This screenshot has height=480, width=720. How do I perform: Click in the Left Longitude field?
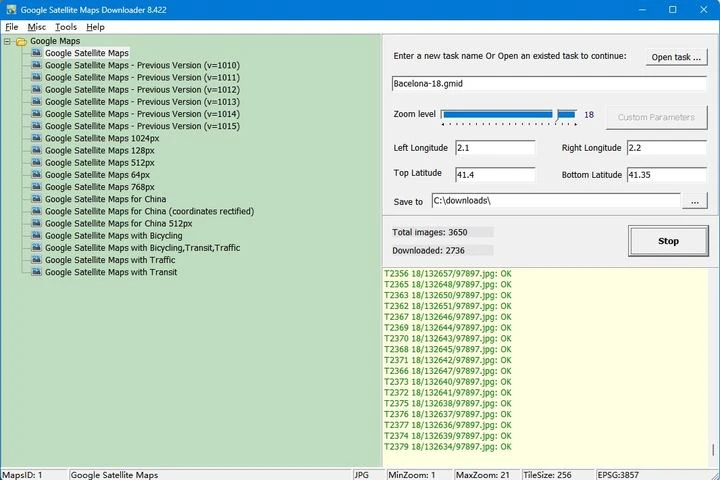(495, 148)
